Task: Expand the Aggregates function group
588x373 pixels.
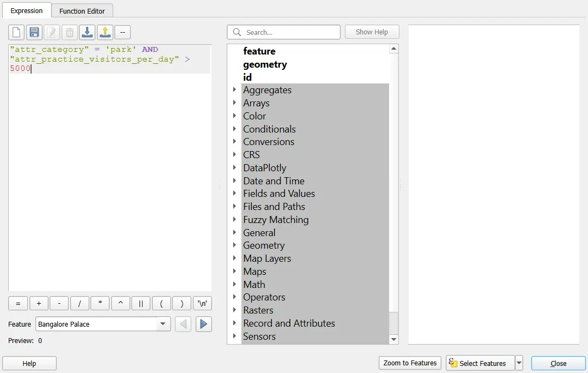Action: [234, 89]
